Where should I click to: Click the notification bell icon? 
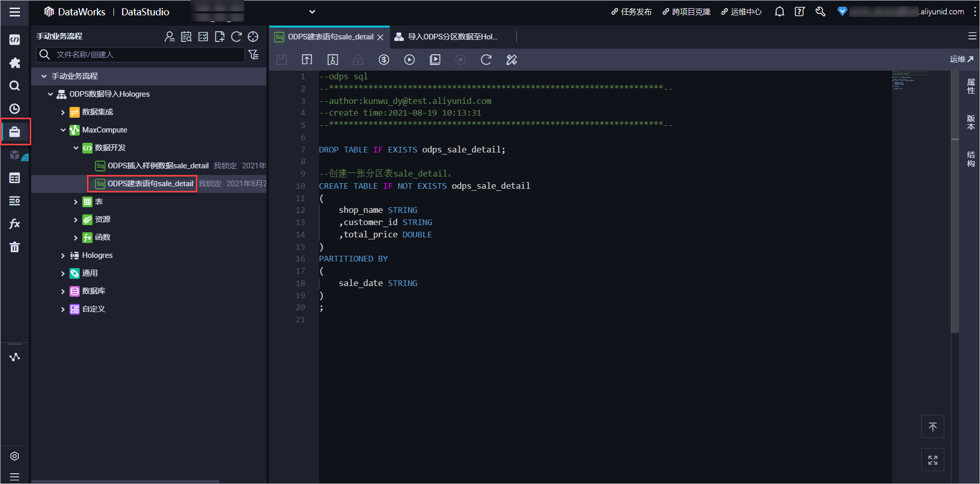(779, 12)
